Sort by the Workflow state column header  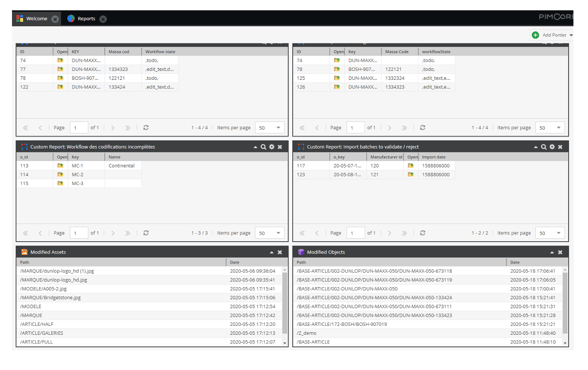tap(160, 52)
